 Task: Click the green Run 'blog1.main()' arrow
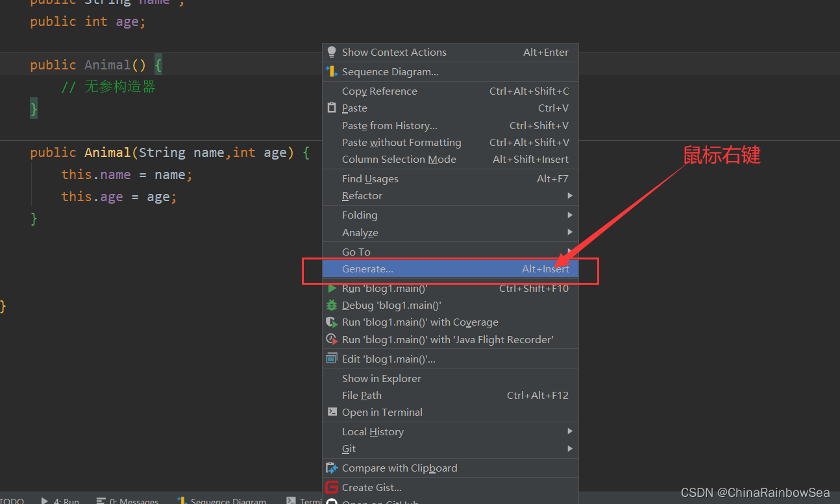coord(332,289)
